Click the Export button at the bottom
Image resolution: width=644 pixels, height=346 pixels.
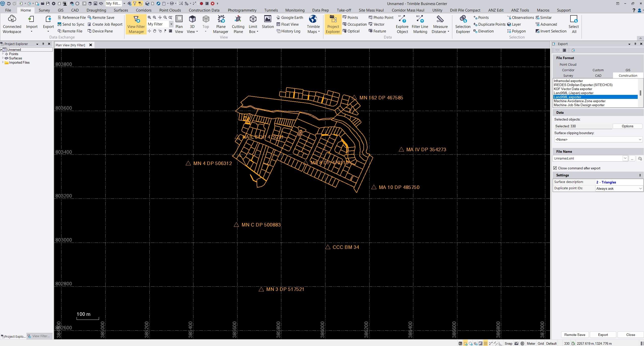[603, 335]
